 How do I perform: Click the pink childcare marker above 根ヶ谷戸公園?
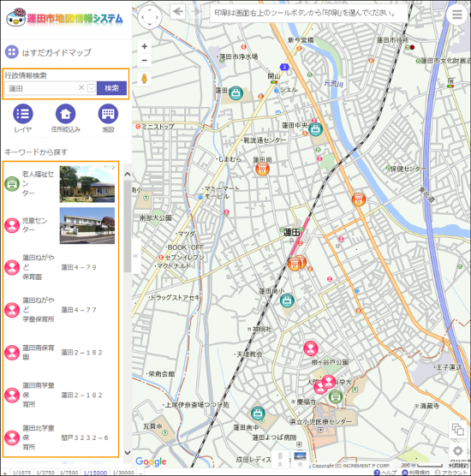point(310,348)
